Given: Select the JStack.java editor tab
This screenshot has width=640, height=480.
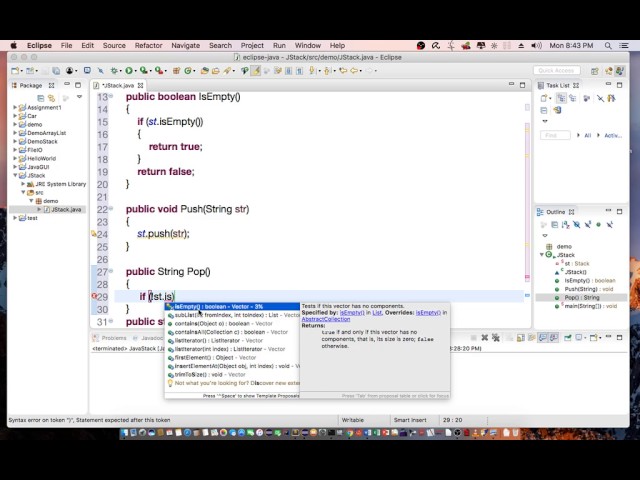Looking at the screenshot, I should click(x=118, y=85).
